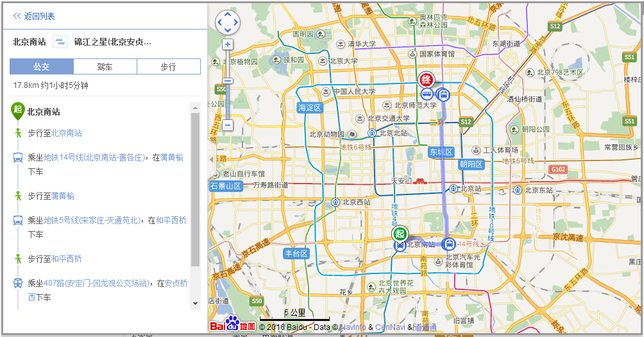644x337 pixels.
Task: Switch to the 步行 walking tab
Action: tap(168, 67)
